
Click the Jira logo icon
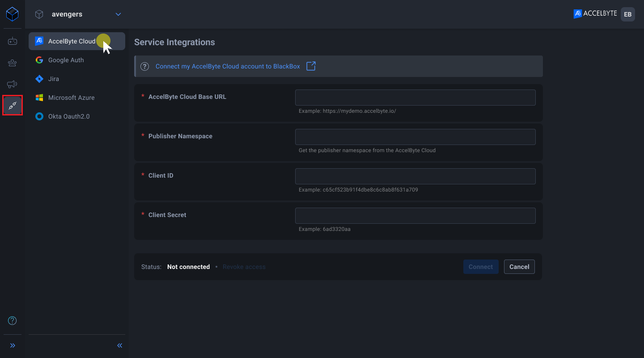[x=39, y=79]
